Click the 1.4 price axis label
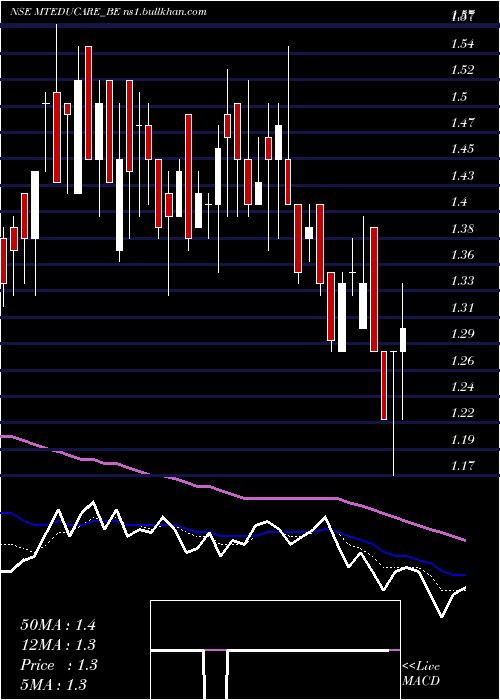This screenshot has width=500, height=700. 459,202
